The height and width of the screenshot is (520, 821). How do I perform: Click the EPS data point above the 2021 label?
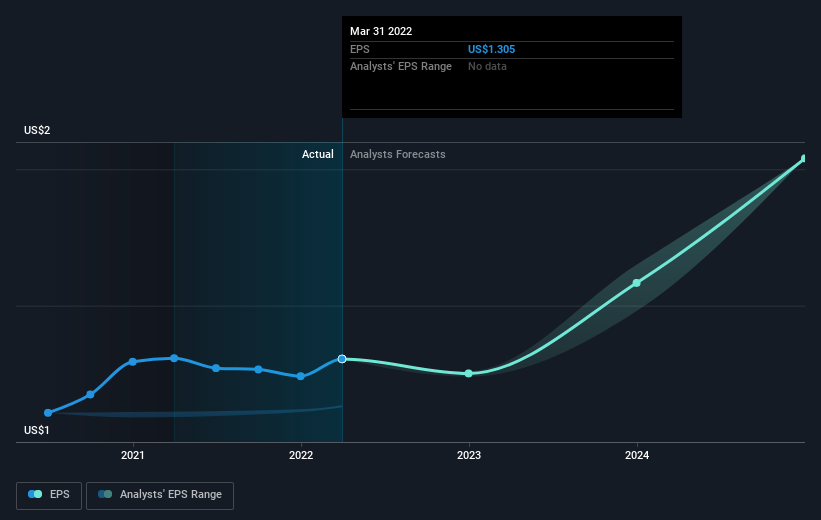click(x=132, y=362)
